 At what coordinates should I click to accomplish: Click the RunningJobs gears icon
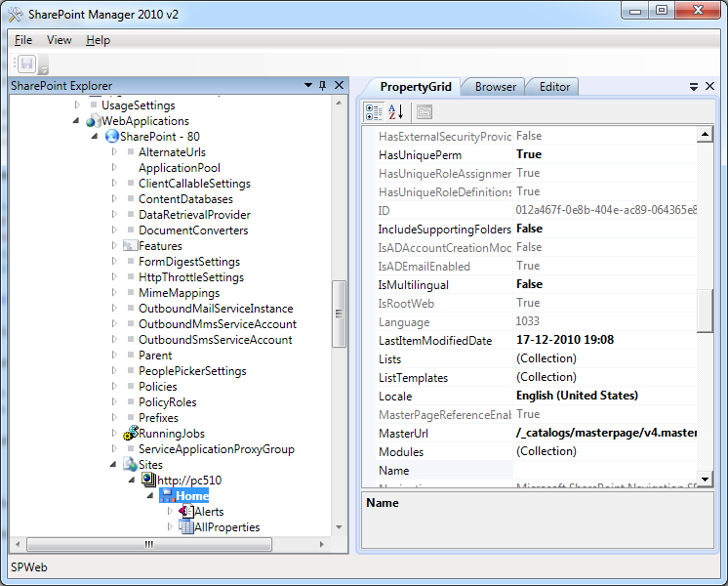point(131,433)
